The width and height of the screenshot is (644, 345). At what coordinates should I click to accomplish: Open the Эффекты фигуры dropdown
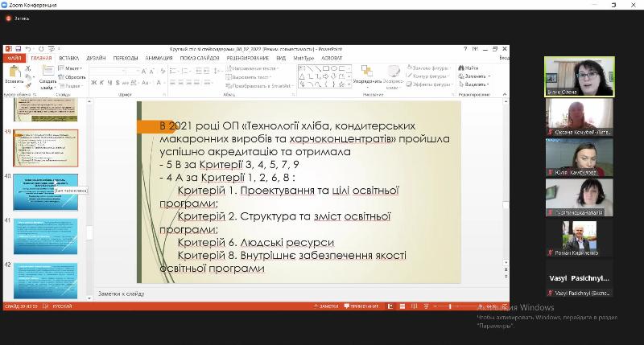[x=429, y=84]
